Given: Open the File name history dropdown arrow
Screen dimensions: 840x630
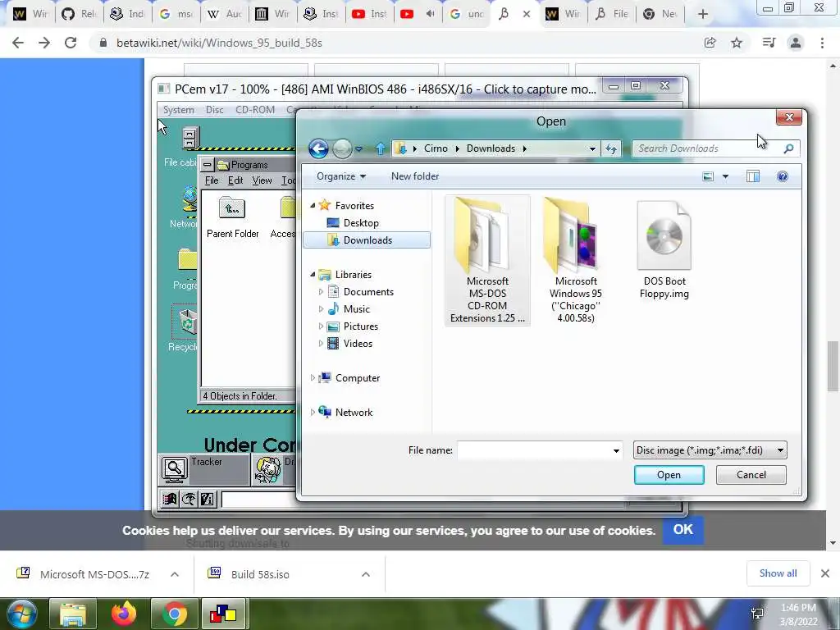Looking at the screenshot, I should (616, 450).
